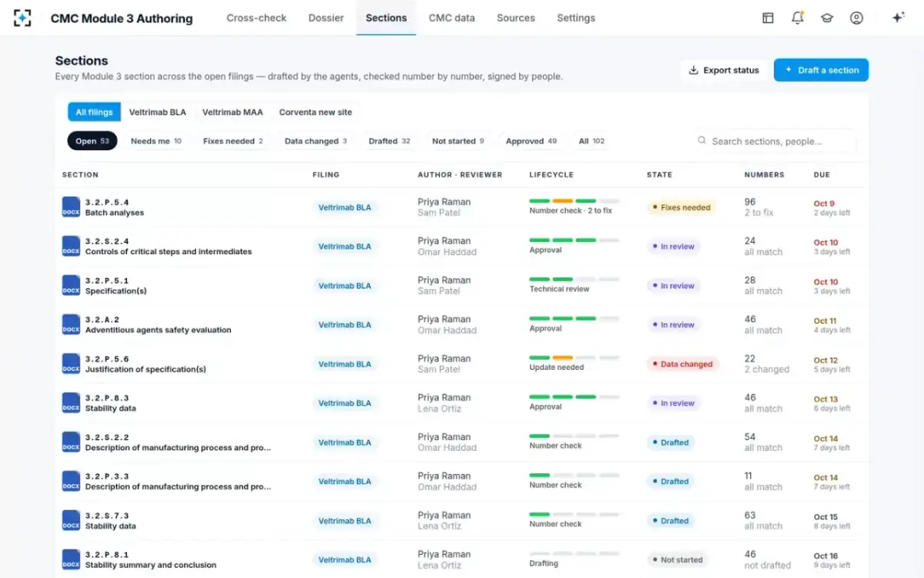Switch to the Dossier tab
The width and height of the screenshot is (924, 578).
(326, 18)
